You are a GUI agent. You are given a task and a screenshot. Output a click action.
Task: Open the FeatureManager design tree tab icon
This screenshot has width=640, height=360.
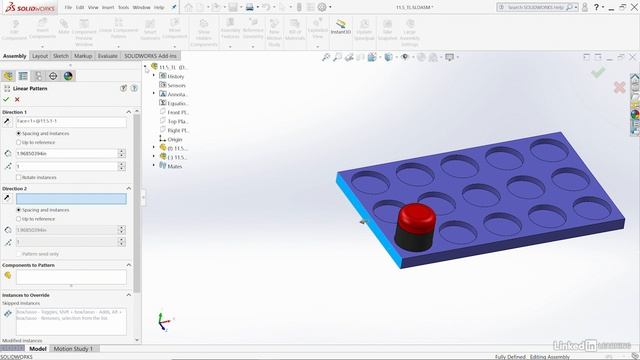8,76
